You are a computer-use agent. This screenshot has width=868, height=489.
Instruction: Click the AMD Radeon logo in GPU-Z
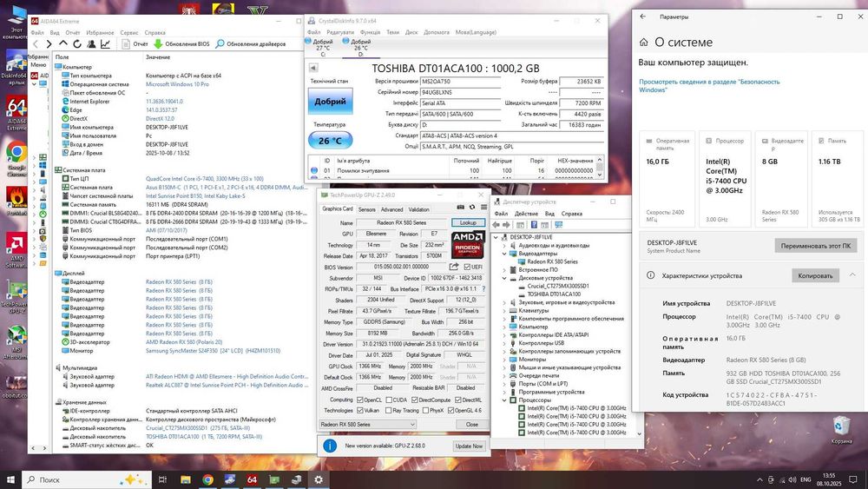click(x=468, y=245)
